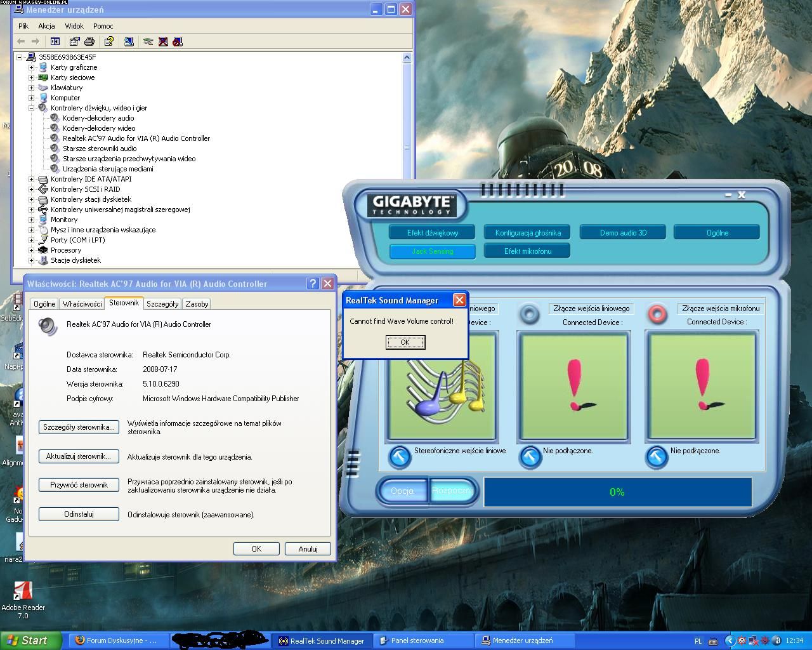Image resolution: width=812 pixels, height=650 pixels.
Task: Open the Efekt dźwiękowy section
Action: click(433, 233)
